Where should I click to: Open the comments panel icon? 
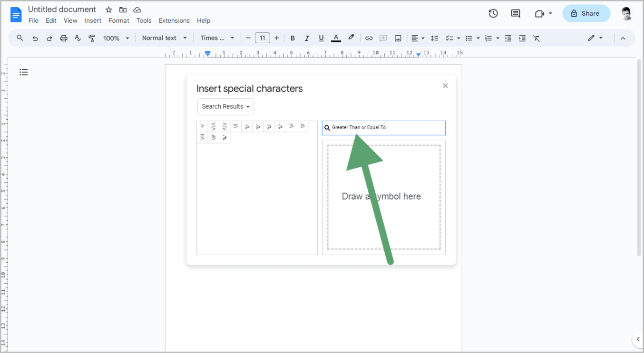point(516,14)
